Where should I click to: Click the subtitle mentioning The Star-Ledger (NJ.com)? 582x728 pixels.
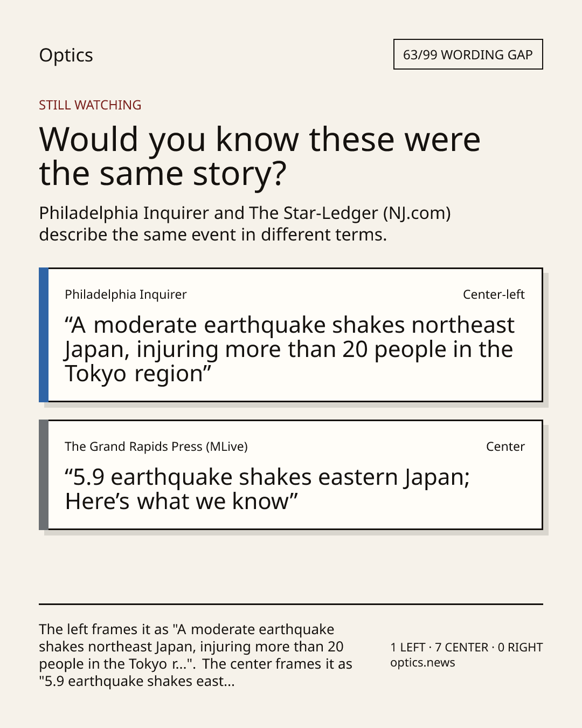coord(245,224)
